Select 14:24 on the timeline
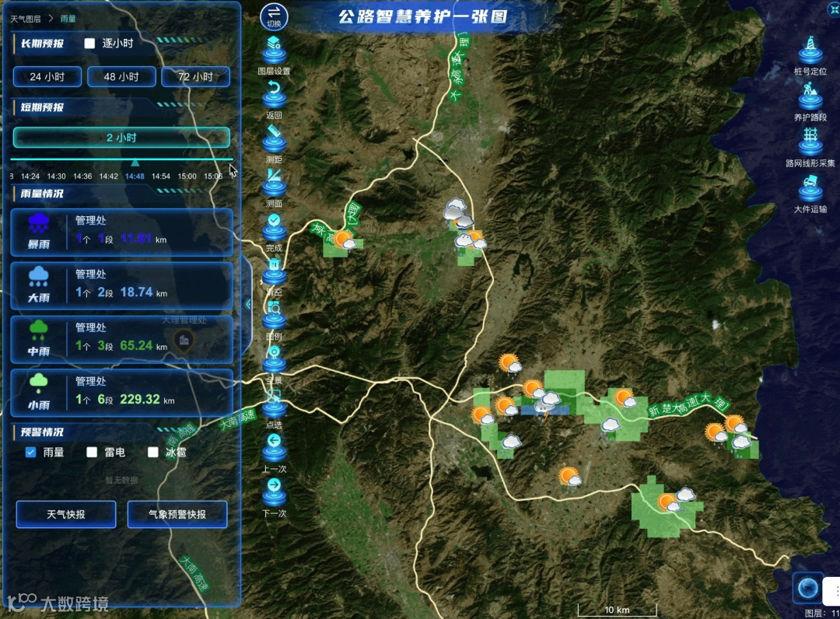The height and width of the screenshot is (619, 840). pyautogui.click(x=30, y=177)
